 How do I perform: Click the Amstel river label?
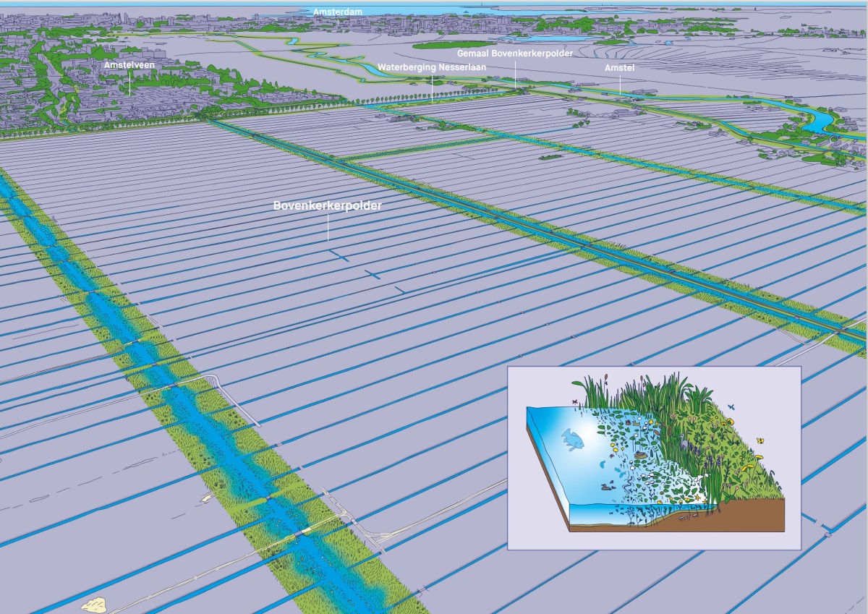click(619, 67)
